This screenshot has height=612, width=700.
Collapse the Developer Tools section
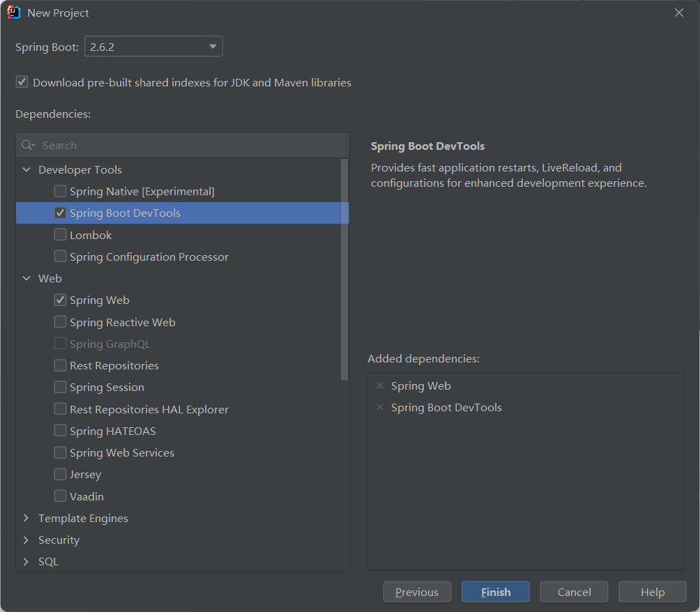pos(26,169)
